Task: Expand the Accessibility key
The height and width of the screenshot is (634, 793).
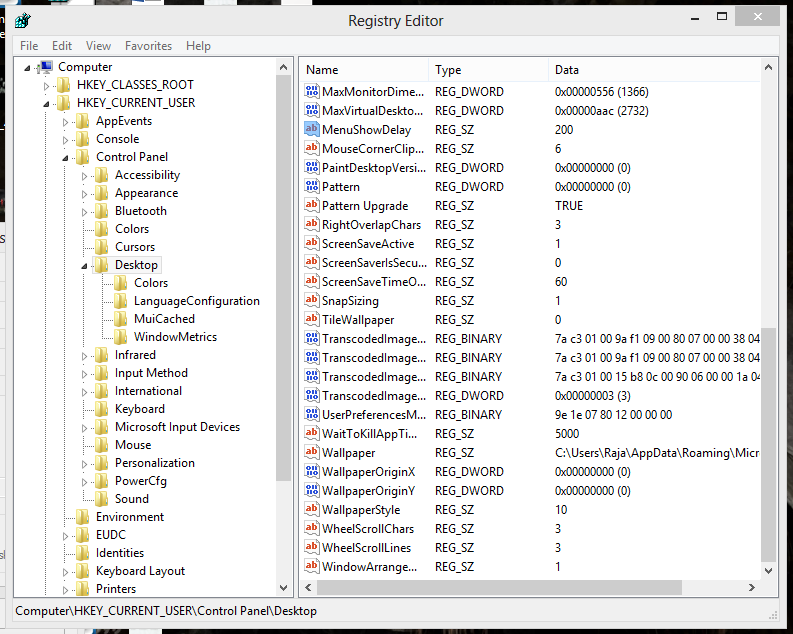Action: pos(84,176)
